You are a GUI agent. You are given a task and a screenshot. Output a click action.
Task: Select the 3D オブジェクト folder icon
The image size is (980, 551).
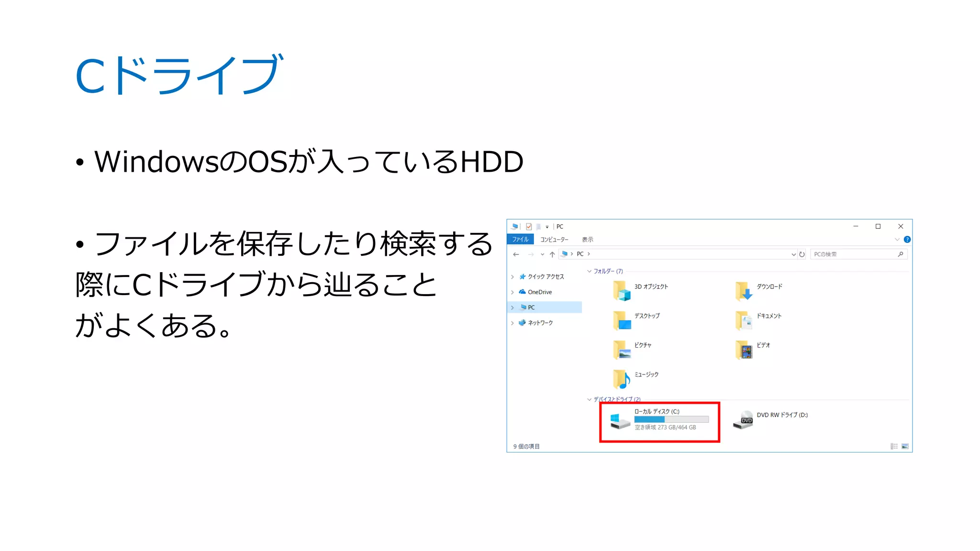(622, 291)
